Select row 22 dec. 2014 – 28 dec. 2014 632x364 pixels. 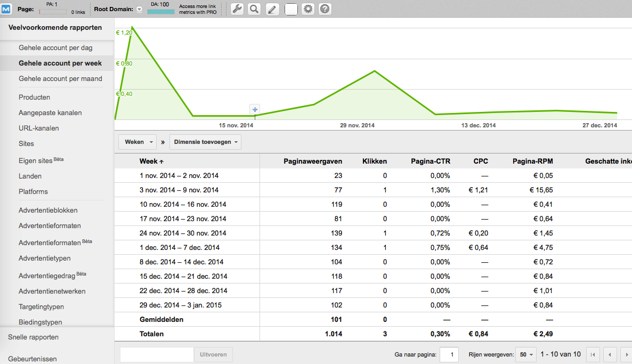pos(373,290)
